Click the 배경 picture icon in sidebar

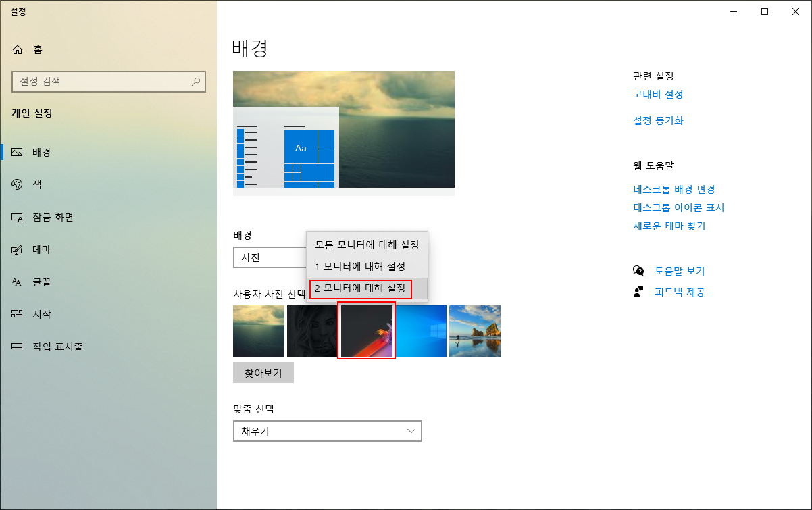(18, 152)
